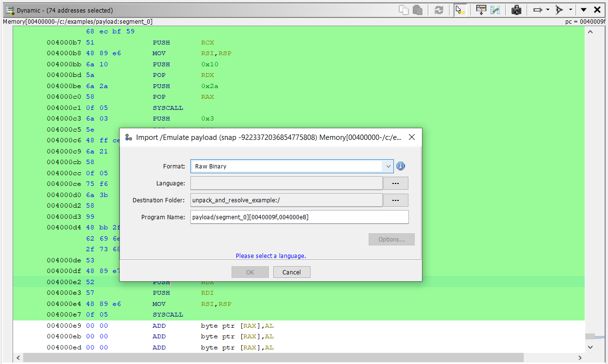Open the Dynamic panel drop-down menu triangle

pos(583,9)
